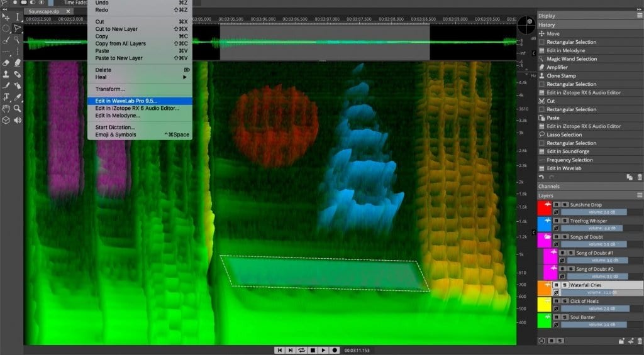Image resolution: width=644 pixels, height=355 pixels.
Task: Mute the Sunshine Drop layer
Action: coord(557,204)
